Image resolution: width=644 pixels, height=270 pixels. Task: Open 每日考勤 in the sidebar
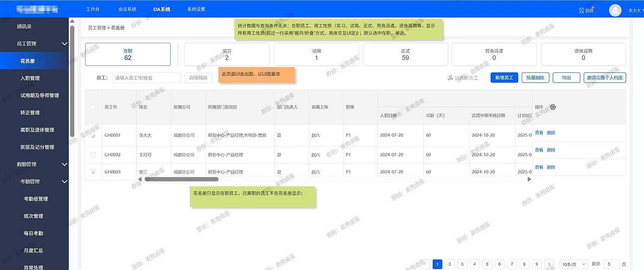coord(34,233)
